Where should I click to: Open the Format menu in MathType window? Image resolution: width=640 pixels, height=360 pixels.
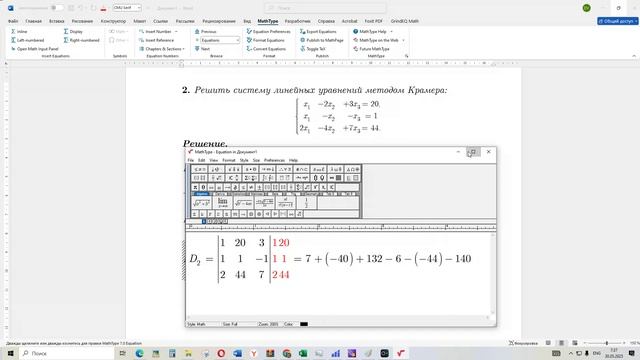tap(229, 160)
